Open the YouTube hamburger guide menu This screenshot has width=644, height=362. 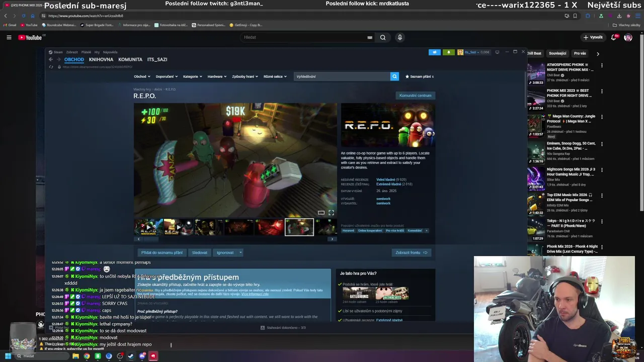click(9, 37)
